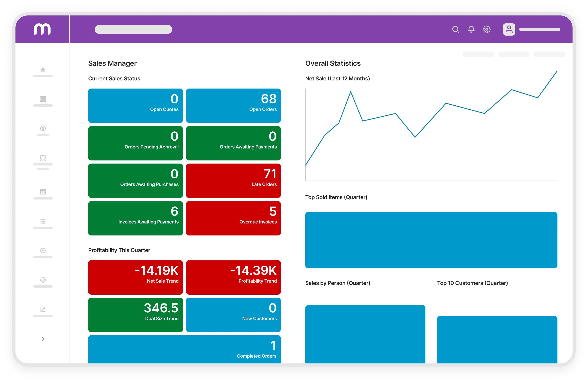
Task: Open the Open Quotes tile
Action: click(x=135, y=106)
